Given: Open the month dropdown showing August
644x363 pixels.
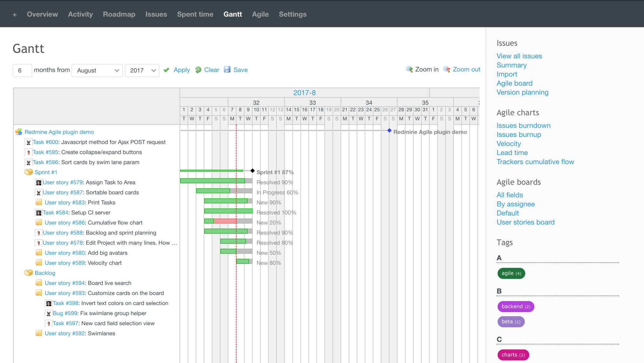Looking at the screenshot, I should tap(97, 70).
